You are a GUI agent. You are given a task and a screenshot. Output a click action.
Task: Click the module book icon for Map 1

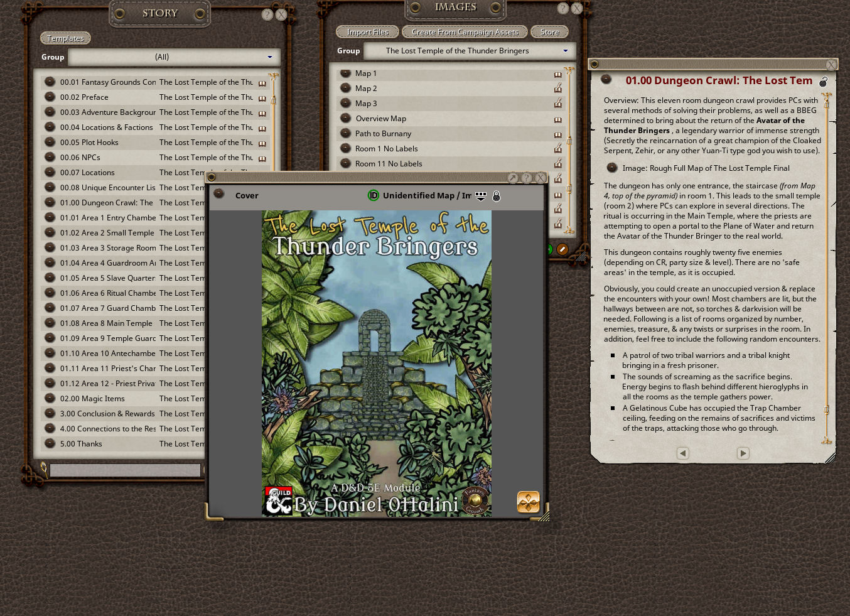tap(557, 74)
